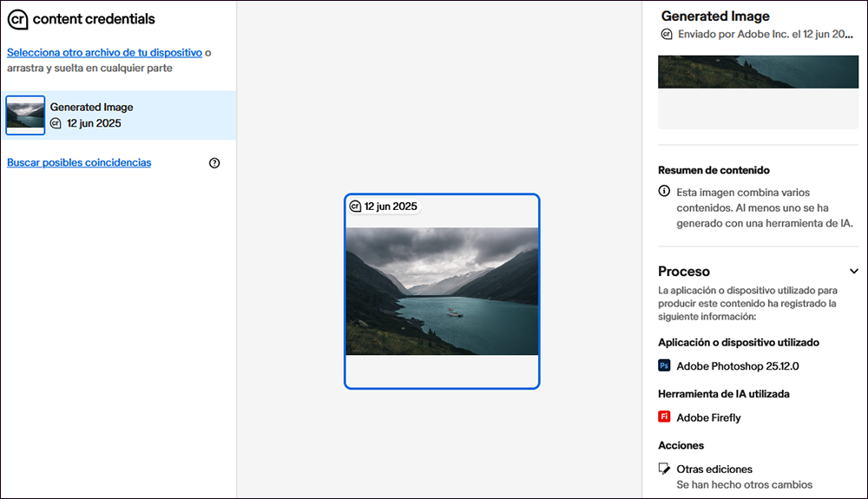Open 'Buscar posibles coincidencias' link

[79, 162]
